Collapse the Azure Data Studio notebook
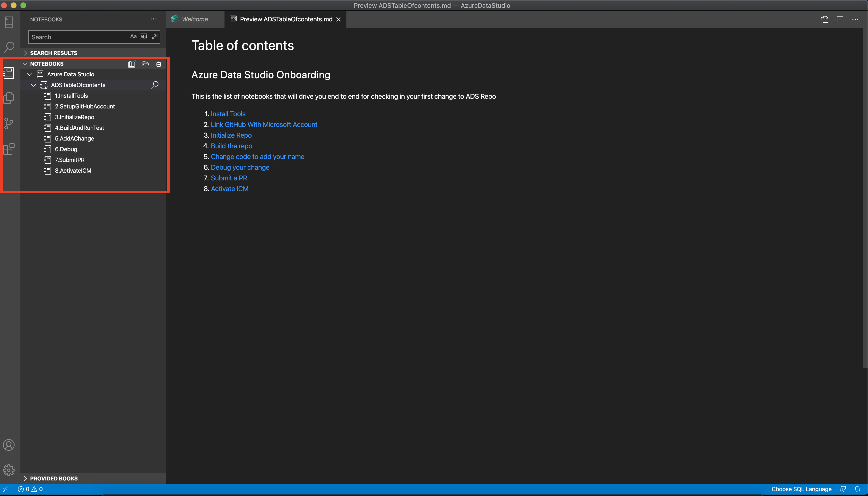The width and height of the screenshot is (868, 496). 29,74
